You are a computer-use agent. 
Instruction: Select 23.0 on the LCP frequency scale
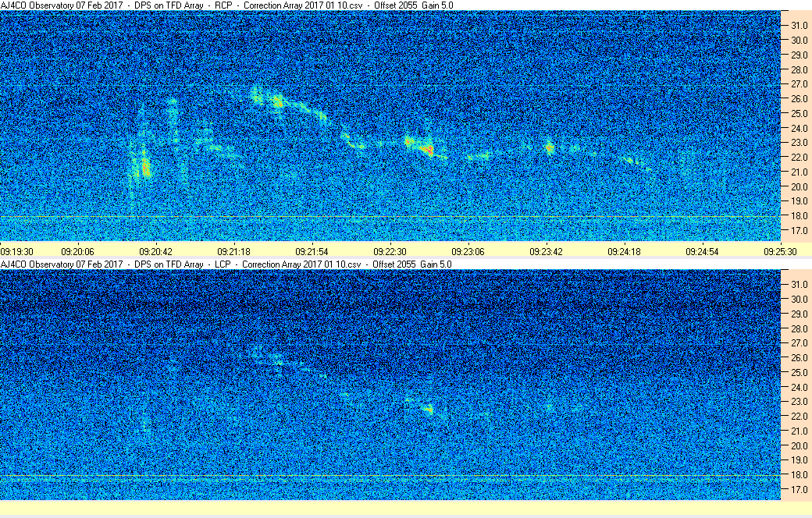799,402
